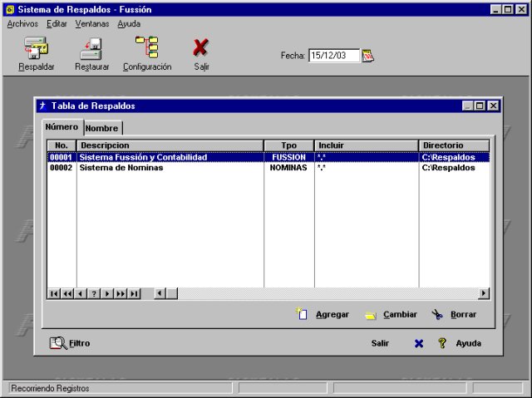Click the Fecha date input field
Image resolution: width=532 pixels, height=398 pixels.
coord(333,56)
